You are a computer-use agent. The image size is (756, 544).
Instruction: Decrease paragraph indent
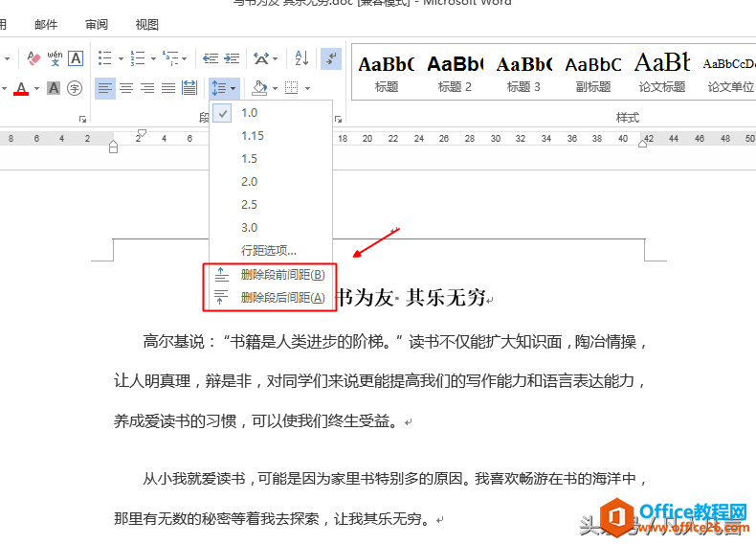pyautogui.click(x=211, y=58)
